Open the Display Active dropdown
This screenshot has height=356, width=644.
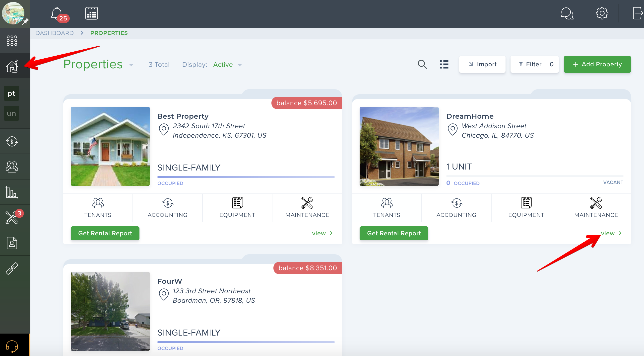coord(228,65)
